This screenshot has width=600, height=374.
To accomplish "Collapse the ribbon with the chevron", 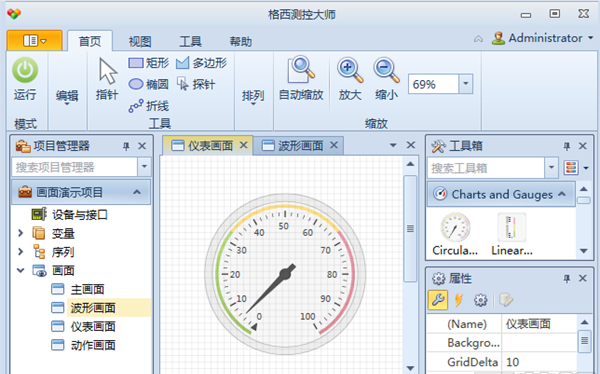I will click(x=478, y=39).
